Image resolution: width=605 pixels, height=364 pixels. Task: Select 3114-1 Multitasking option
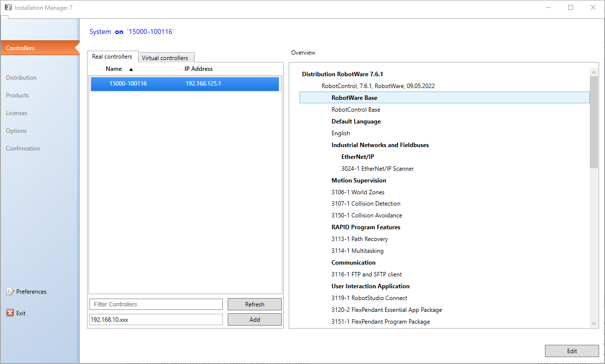[x=358, y=251]
